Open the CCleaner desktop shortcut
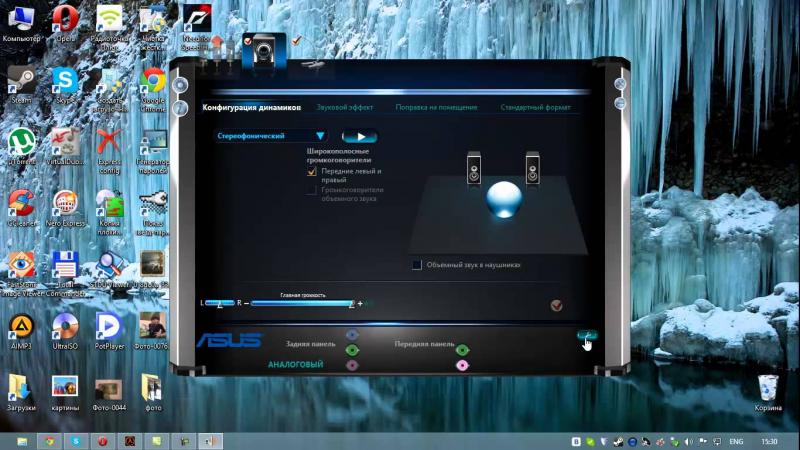The image size is (800, 450). point(21,208)
